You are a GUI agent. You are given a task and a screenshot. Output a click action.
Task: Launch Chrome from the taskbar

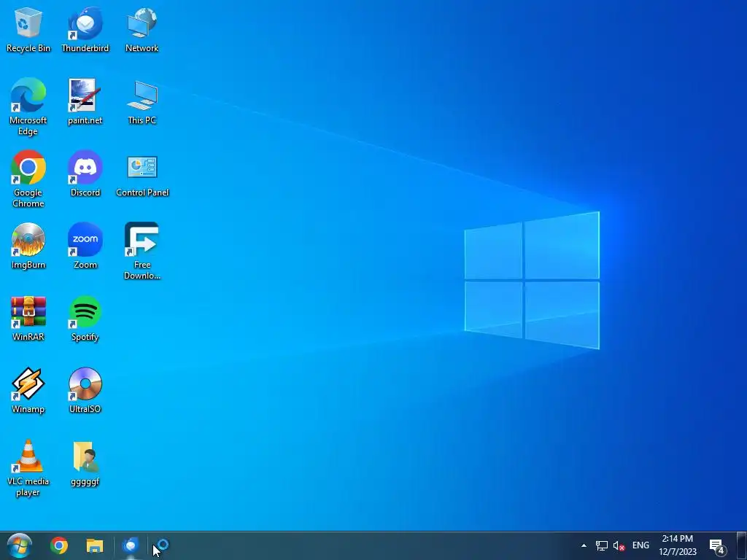pos(59,545)
